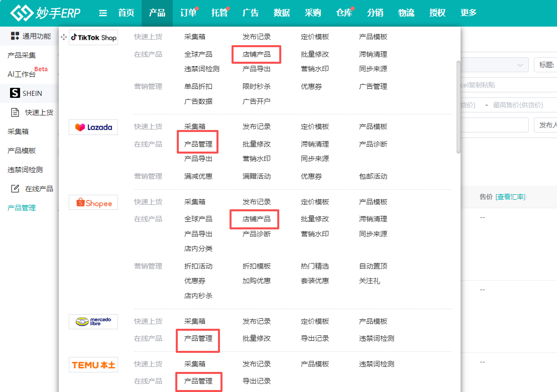
Task: Open 热门精选 under Shopee marketing
Action: pos(315,266)
